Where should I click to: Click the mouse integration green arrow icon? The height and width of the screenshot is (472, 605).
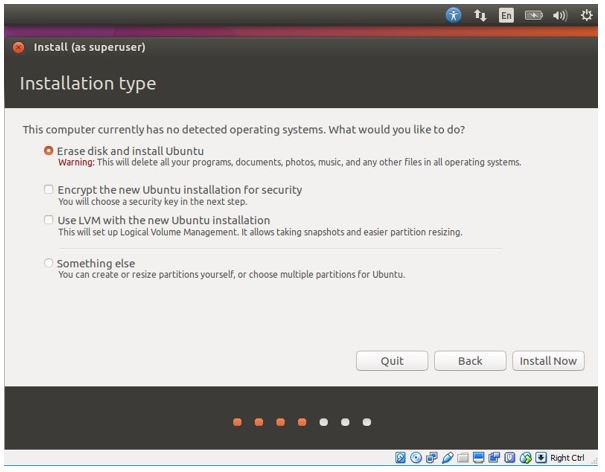tap(526, 458)
